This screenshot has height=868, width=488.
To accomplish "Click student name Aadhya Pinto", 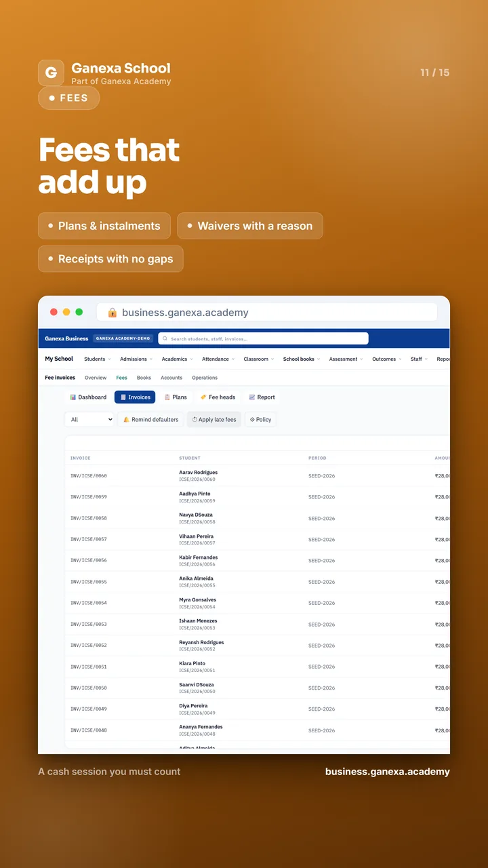I will pos(195,494).
